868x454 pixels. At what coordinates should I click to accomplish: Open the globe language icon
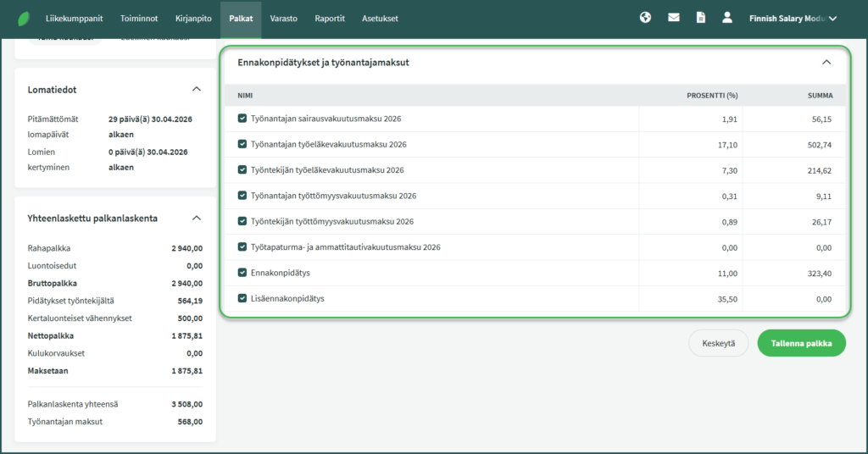coord(645,18)
